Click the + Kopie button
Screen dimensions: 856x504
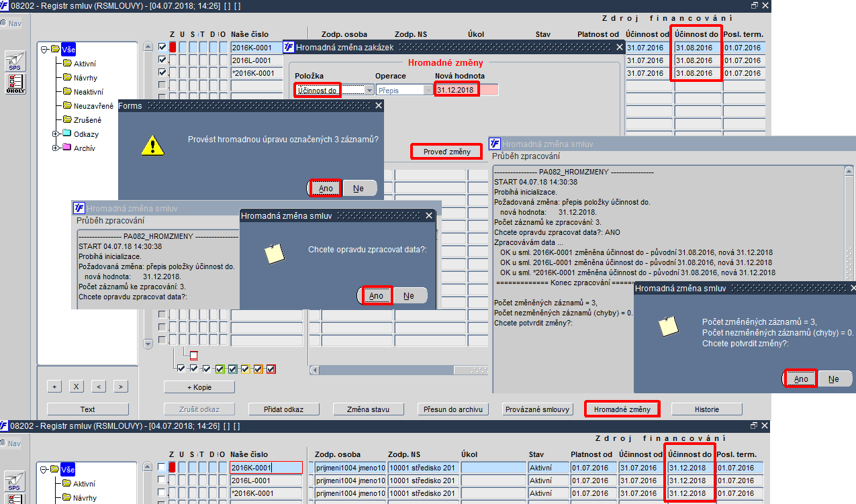[x=199, y=387]
